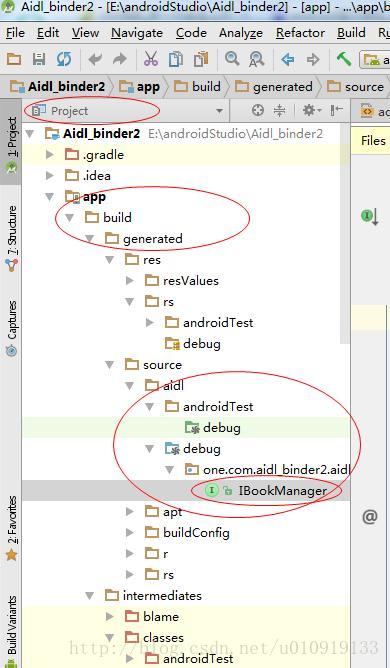Hide the project tool window
The width and height of the screenshot is (390, 668).
[337, 110]
